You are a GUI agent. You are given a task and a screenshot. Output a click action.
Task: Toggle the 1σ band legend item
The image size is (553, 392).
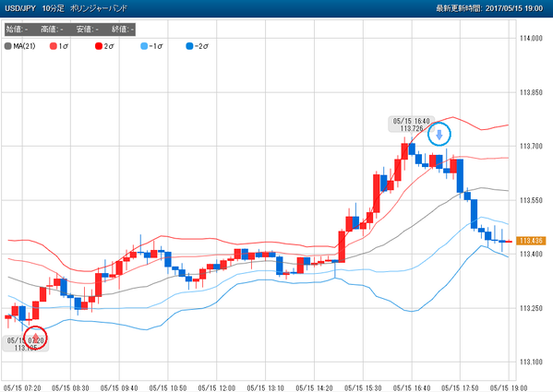[x=59, y=46]
